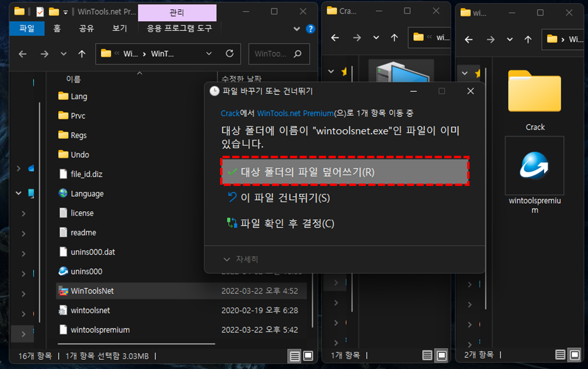Open the 응용 프로그램 도구 tab
Image resolution: width=588 pixels, height=369 pixels.
click(x=179, y=29)
